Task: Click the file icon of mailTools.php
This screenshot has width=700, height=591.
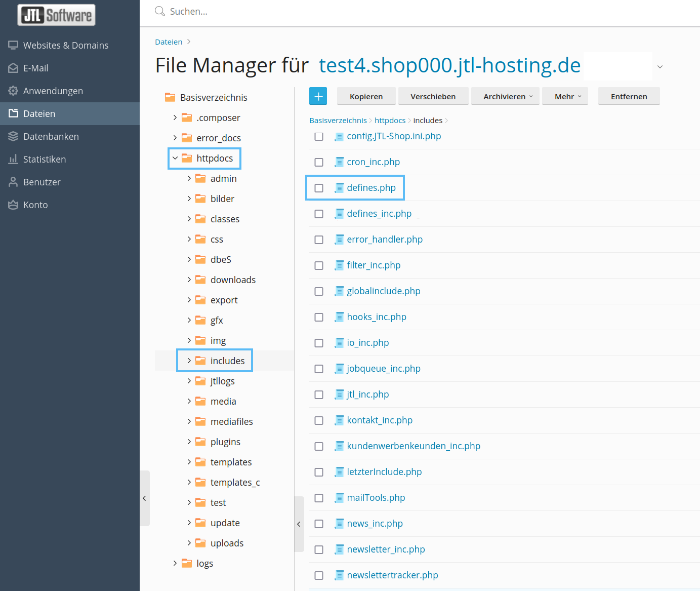Action: 339,498
